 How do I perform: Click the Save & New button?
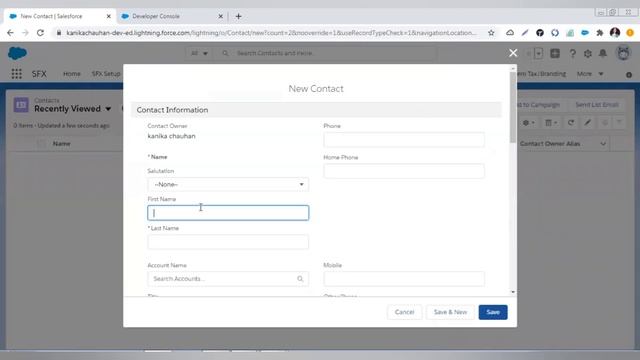tap(450, 312)
